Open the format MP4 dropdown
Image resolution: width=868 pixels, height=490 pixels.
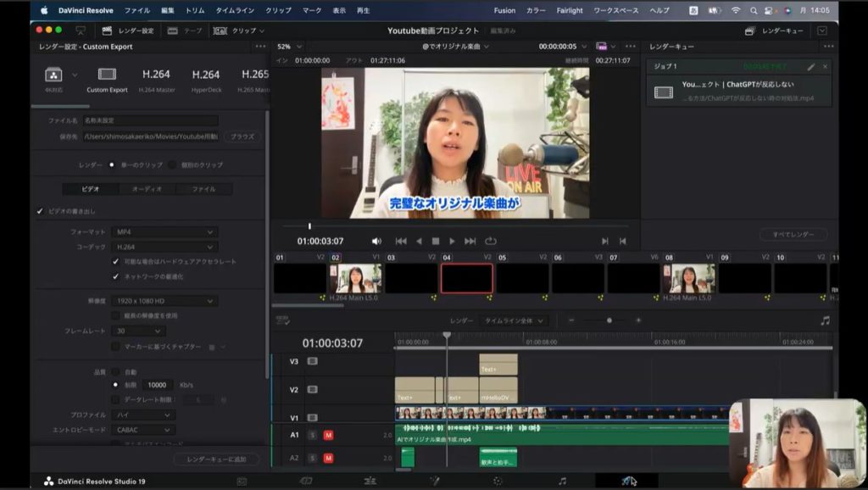click(x=165, y=231)
